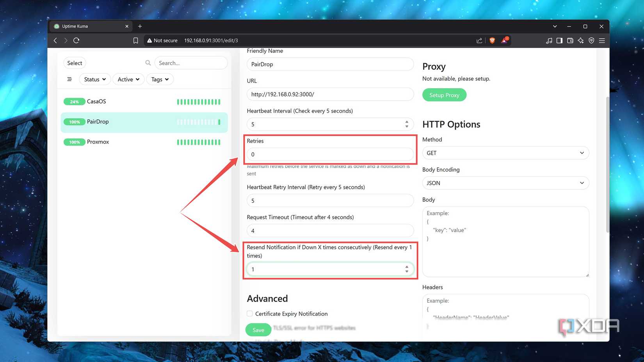Screen dimensions: 644x362
Task: Open the Body Encoding dropdown showing JSON
Action: (505, 183)
